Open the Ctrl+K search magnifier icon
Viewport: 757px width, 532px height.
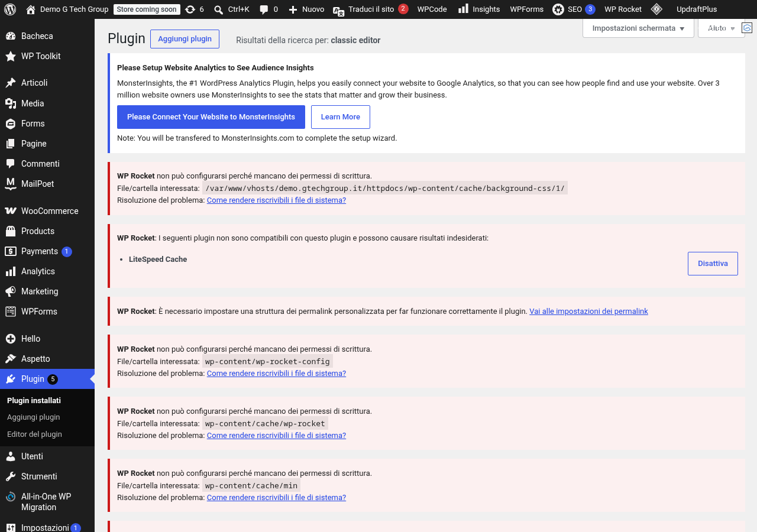[219, 9]
